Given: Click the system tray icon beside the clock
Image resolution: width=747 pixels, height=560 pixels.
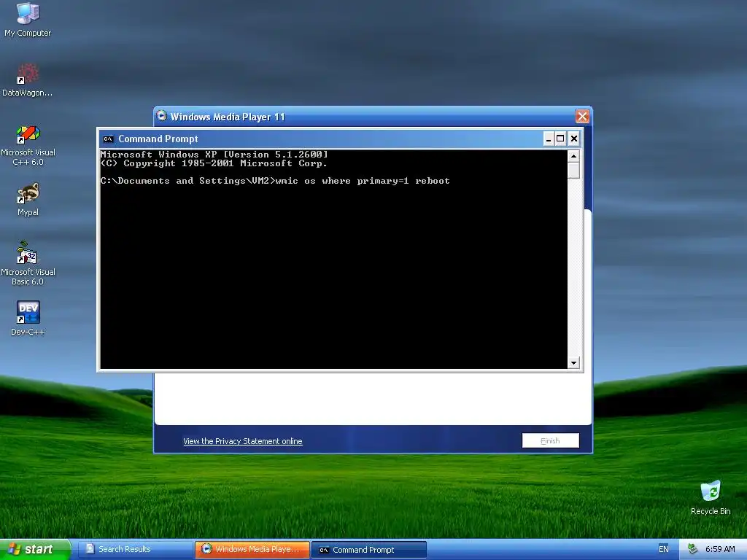Looking at the screenshot, I should 693,549.
